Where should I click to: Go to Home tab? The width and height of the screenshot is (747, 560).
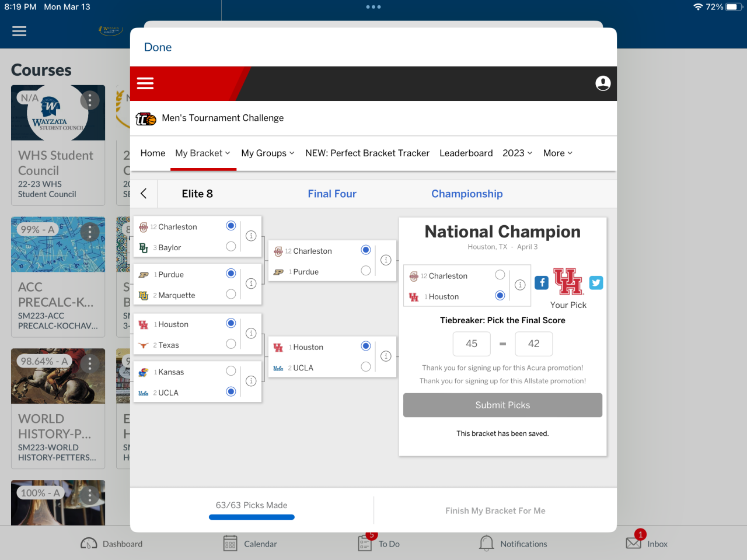pos(153,153)
